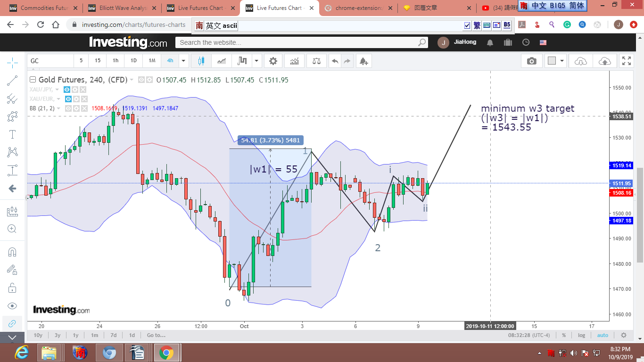Image resolution: width=644 pixels, height=362 pixels.
Task: Remove the XAU/JPY comparison series
Action: 83,90
